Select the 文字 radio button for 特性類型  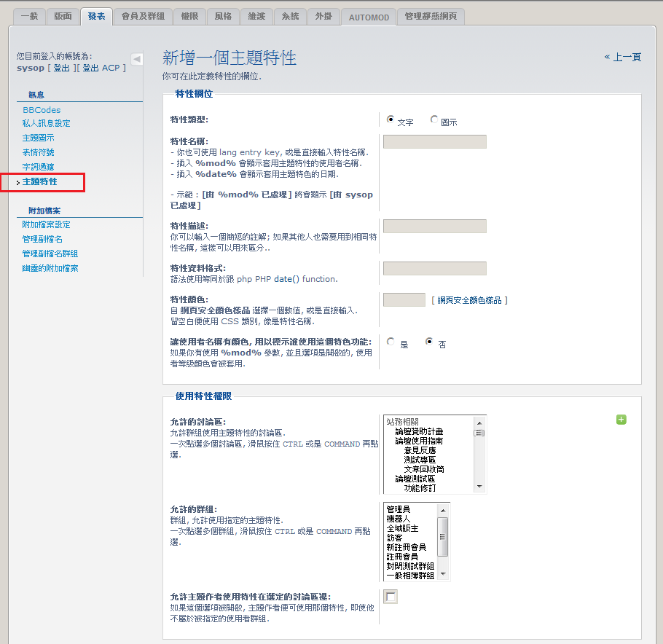[x=391, y=120]
